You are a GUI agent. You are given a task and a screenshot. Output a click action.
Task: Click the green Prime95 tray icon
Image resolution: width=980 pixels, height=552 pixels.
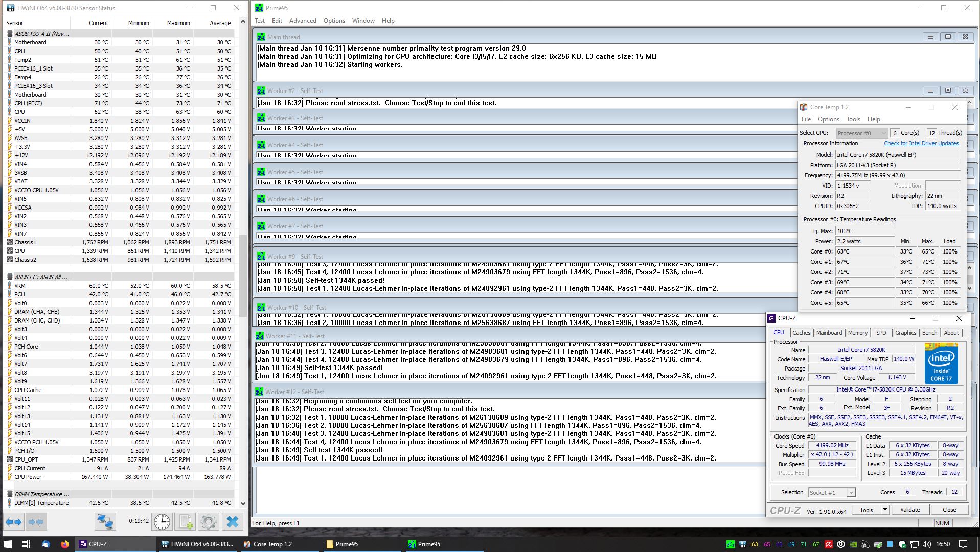pos(730,544)
